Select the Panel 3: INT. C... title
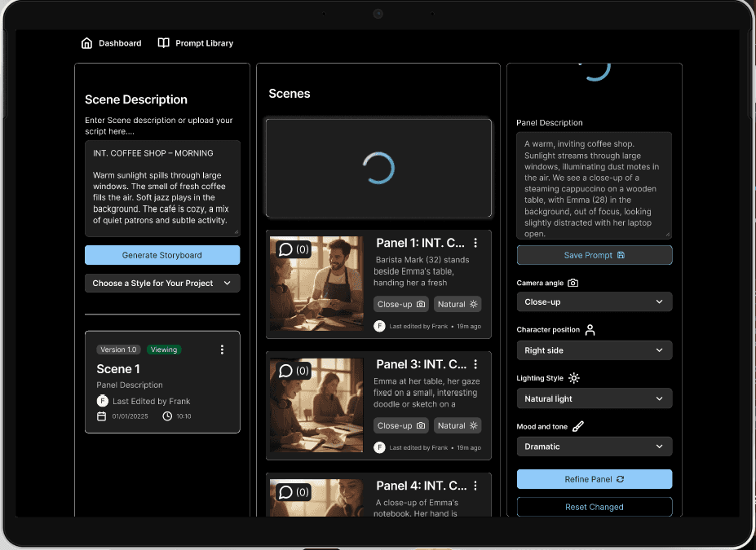 (421, 364)
